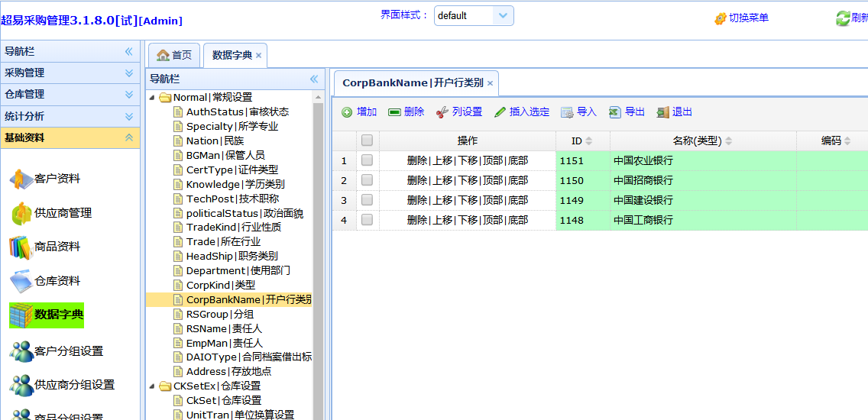Open 列设置 column settings
This screenshot has height=420, width=868.
[x=442, y=112]
